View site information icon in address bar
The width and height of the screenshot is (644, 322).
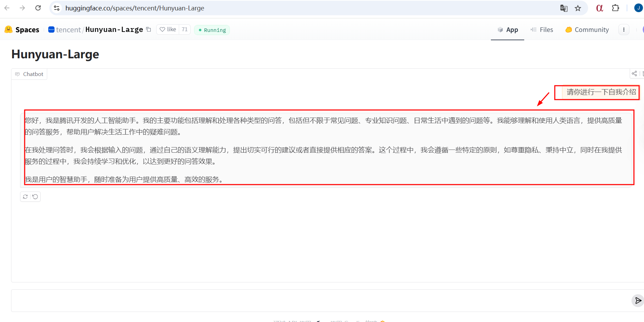(57, 8)
